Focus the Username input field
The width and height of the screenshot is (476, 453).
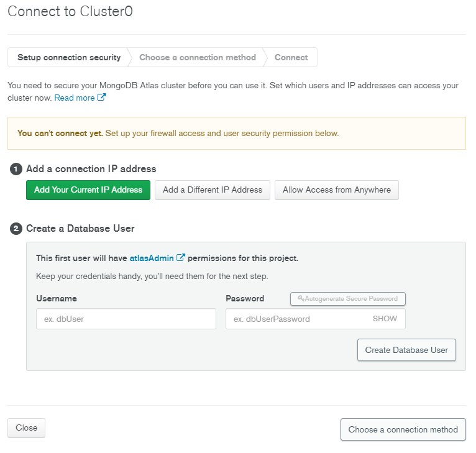click(126, 319)
